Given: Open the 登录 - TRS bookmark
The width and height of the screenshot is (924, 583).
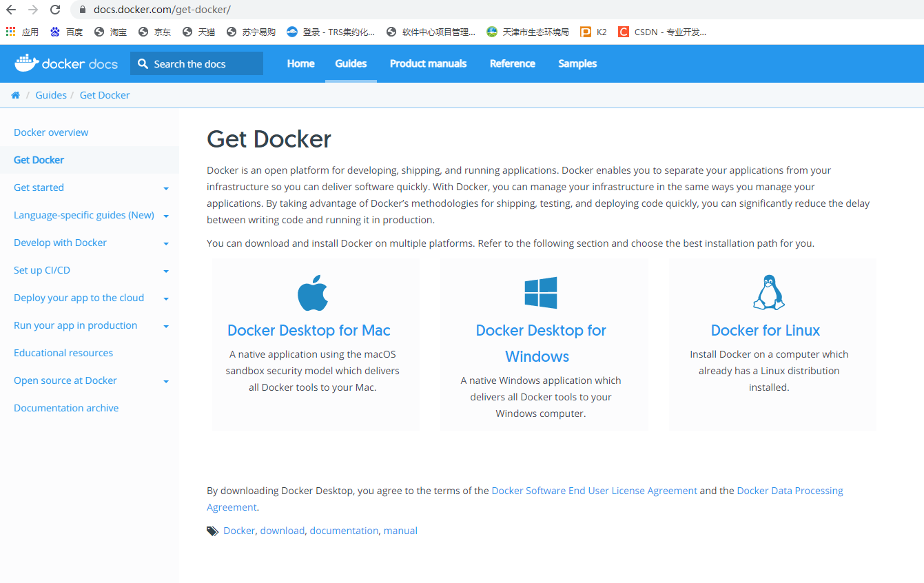Looking at the screenshot, I should [x=331, y=32].
